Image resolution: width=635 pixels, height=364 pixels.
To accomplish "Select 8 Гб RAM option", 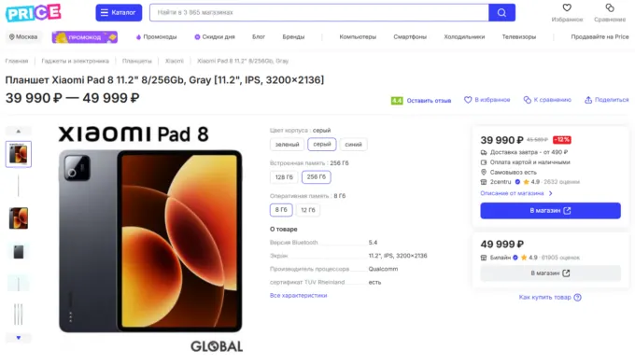I will (281, 210).
